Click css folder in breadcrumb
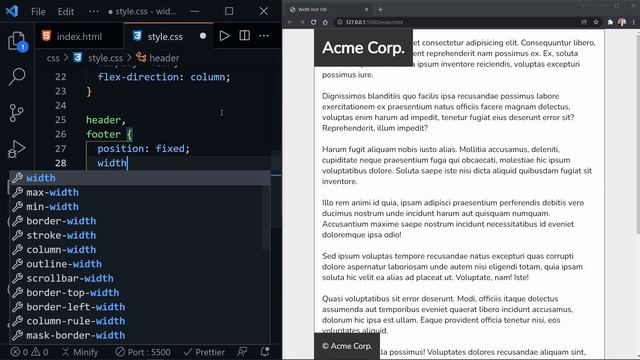 tap(53, 58)
